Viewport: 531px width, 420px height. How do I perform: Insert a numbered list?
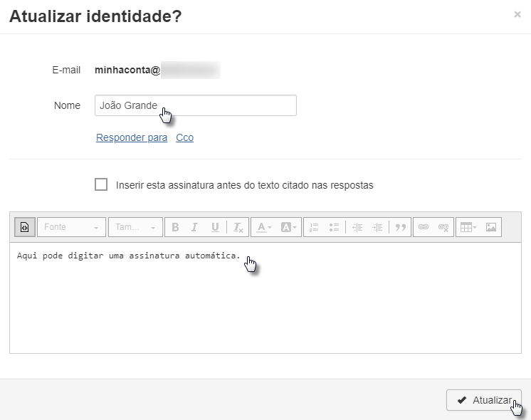[x=314, y=227]
